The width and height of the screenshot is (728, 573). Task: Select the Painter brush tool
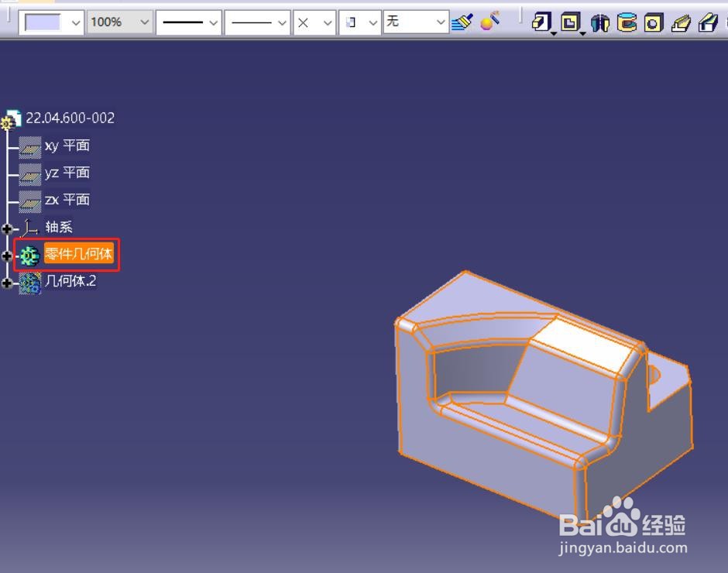(x=462, y=22)
